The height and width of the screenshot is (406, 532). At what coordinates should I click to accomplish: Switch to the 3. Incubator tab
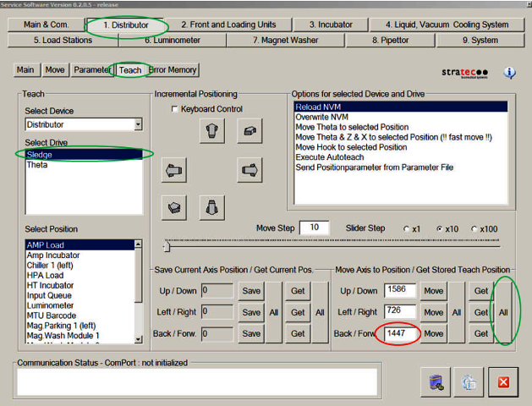(x=331, y=25)
